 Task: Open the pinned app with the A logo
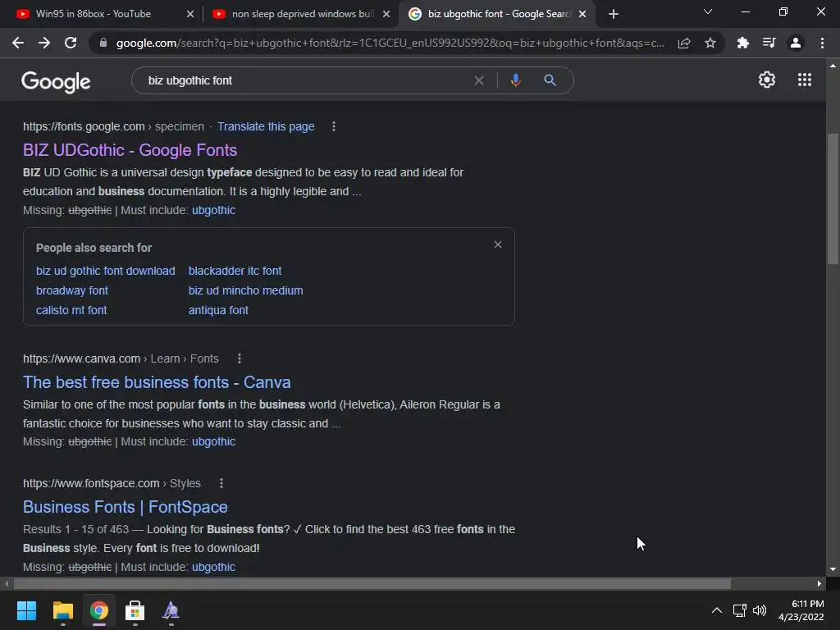pos(171,610)
